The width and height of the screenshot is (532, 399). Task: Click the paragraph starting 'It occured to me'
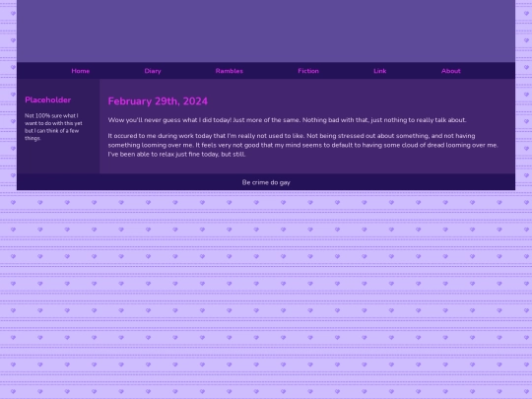click(302, 145)
